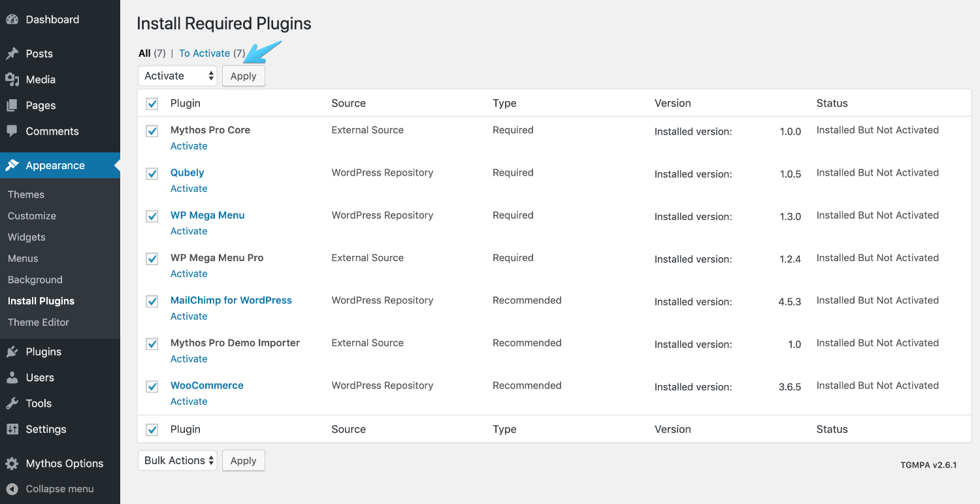The width and height of the screenshot is (980, 504).
Task: Click Activate under Mythos Pro Core
Action: click(189, 146)
